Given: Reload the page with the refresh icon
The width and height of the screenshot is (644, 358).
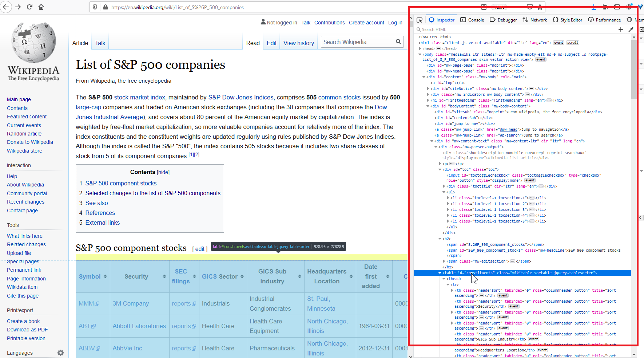Looking at the screenshot, I should 30,7.
